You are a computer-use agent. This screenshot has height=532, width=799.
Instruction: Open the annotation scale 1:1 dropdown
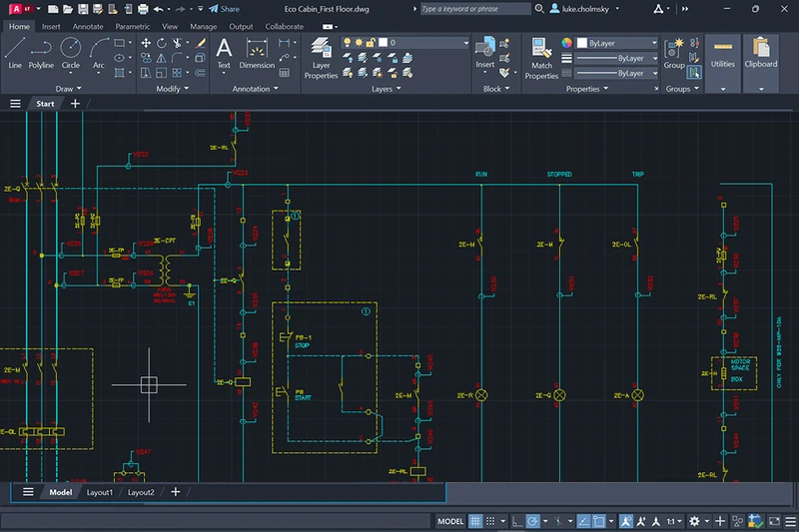click(x=676, y=521)
